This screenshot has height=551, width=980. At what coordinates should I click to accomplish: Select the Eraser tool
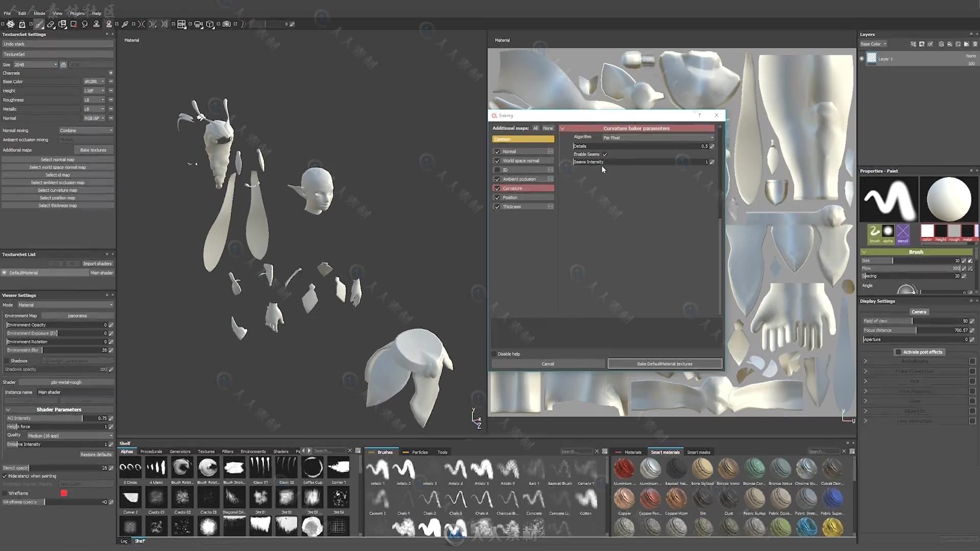51,24
